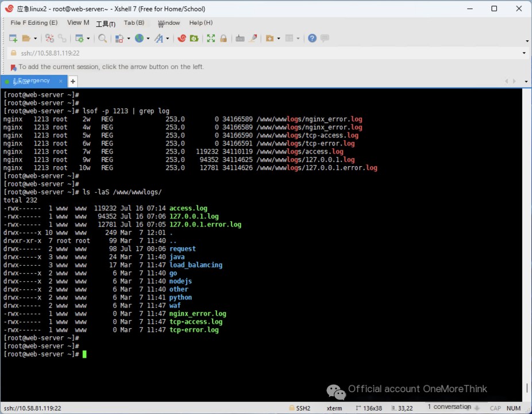532x414 pixels.
Task: Expand the toolbar overflow options arrow
Action: tap(527, 41)
